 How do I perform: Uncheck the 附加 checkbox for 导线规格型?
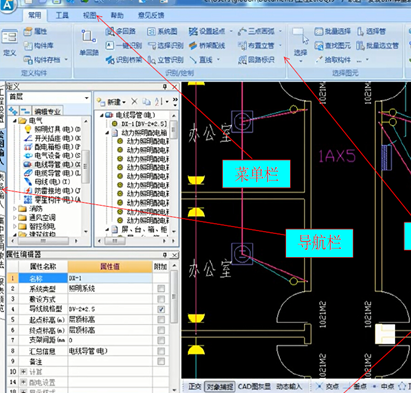[161, 309]
